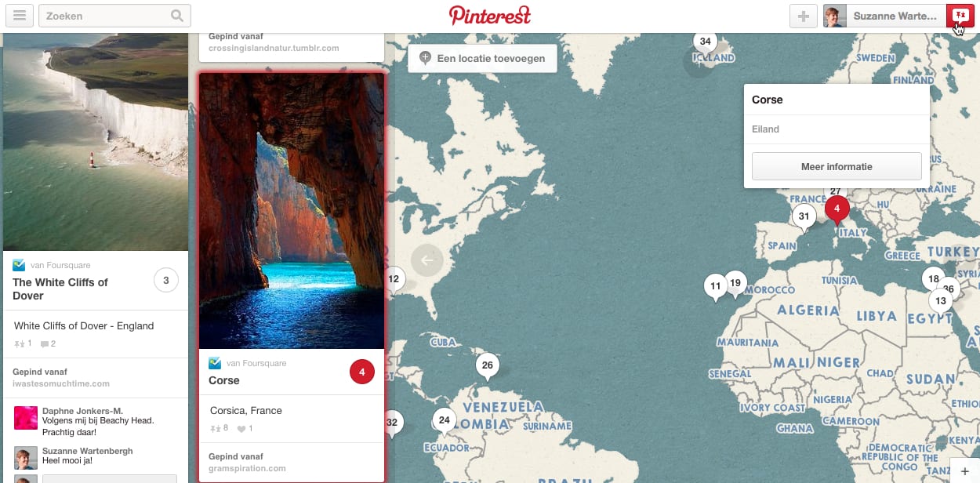Screen dimensions: 980x483
Task: Click the plus add-pin button
Action: pos(804,16)
